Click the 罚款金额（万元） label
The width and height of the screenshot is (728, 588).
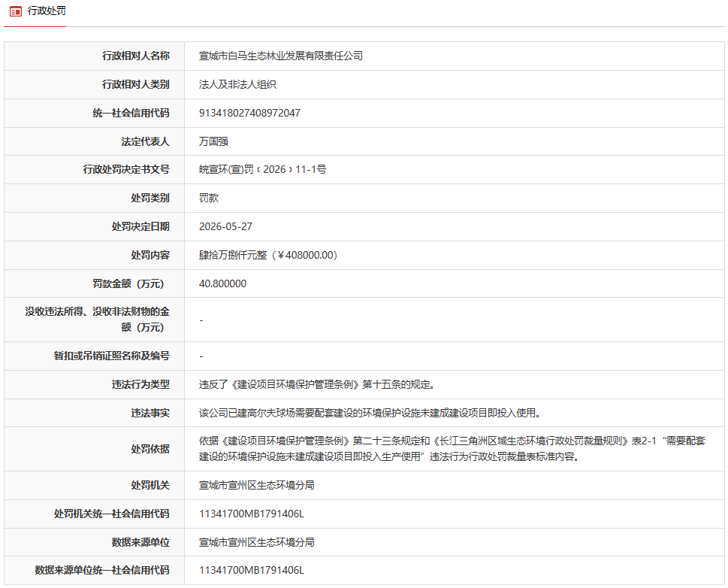tap(128, 283)
